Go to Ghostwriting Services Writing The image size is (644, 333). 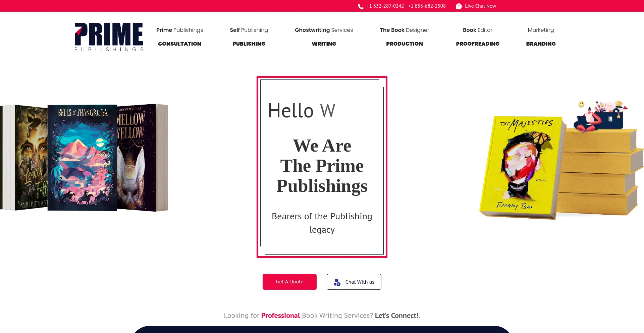point(324,37)
